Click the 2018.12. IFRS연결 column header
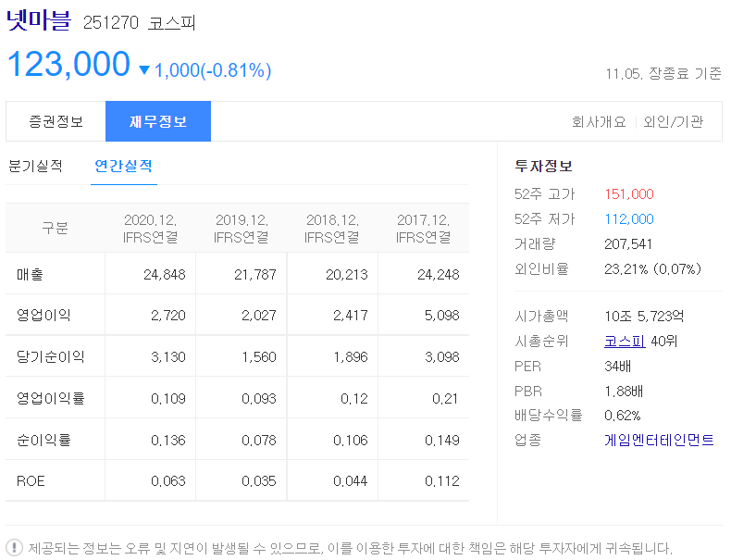The image size is (731, 560). click(x=332, y=229)
